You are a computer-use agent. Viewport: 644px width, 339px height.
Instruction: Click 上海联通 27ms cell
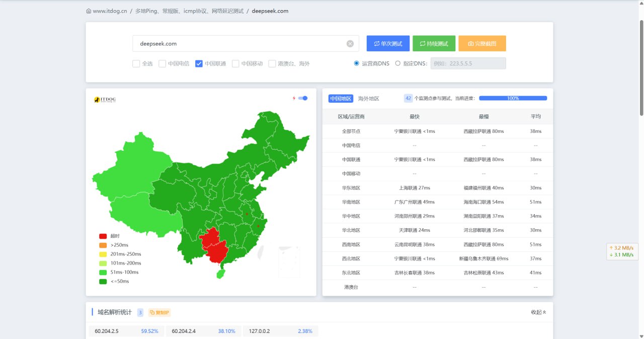(x=415, y=188)
